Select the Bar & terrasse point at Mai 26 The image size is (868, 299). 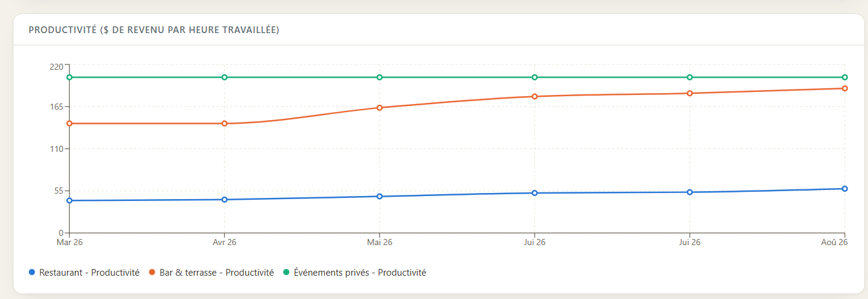[379, 108]
